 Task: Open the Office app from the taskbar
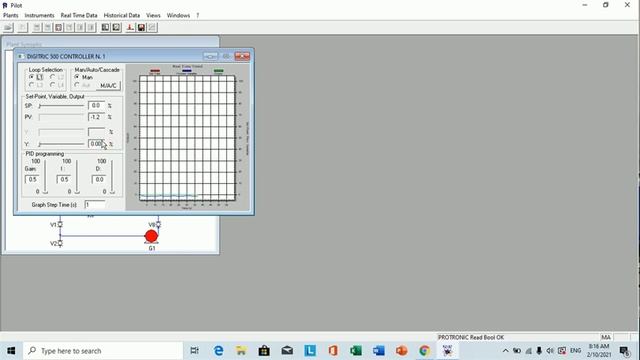(x=333, y=351)
